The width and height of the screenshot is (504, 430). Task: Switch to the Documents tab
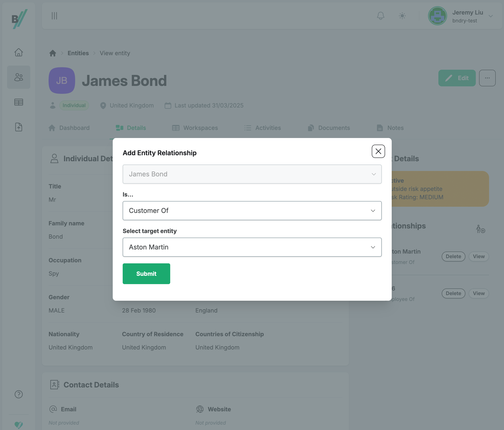click(329, 128)
